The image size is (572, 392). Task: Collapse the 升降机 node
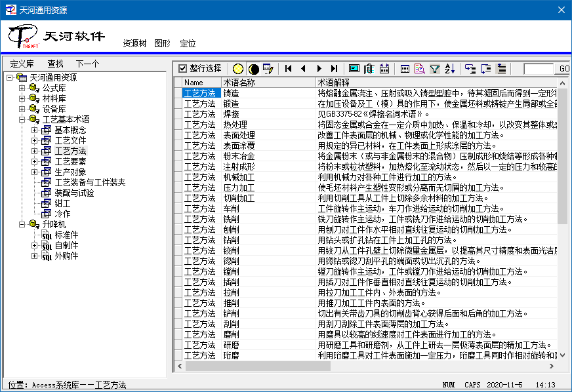click(x=22, y=224)
